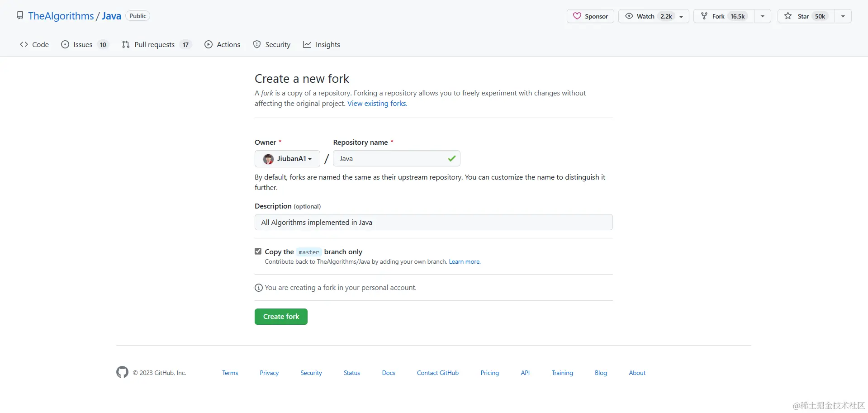The image size is (868, 413).
Task: Click the Fork 16.5k button
Action: tap(724, 16)
